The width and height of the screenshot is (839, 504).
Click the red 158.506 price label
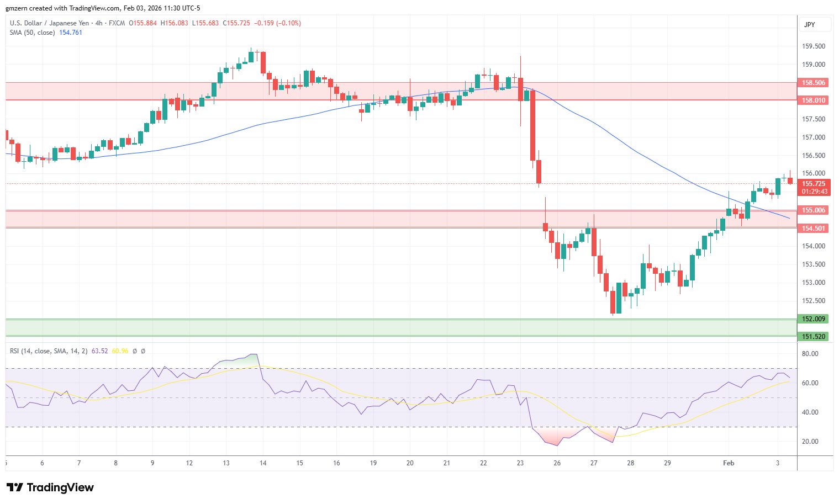(814, 83)
